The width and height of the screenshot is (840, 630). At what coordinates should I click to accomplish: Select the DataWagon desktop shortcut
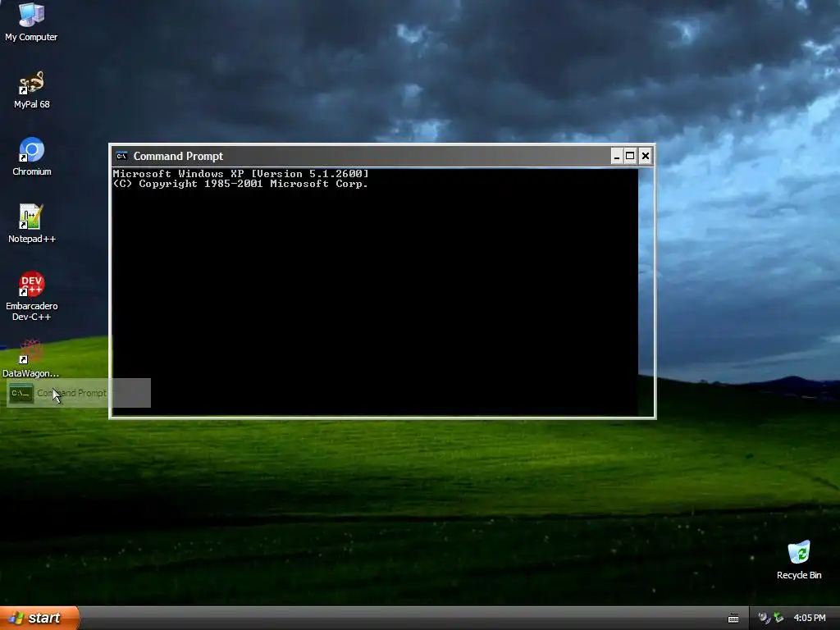pyautogui.click(x=30, y=358)
